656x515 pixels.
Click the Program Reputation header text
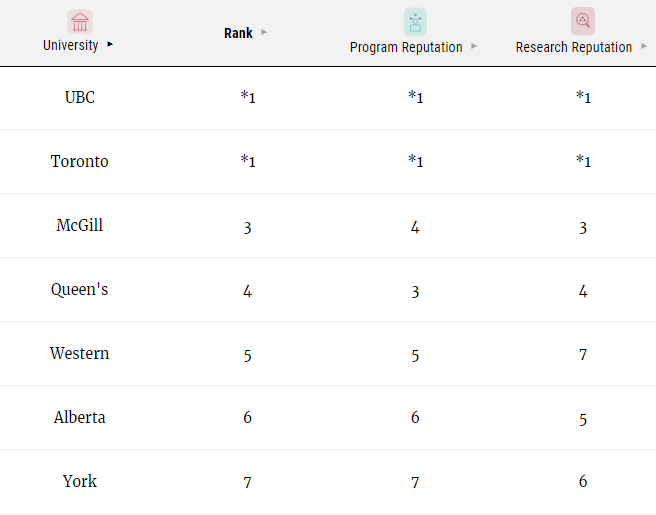406,47
